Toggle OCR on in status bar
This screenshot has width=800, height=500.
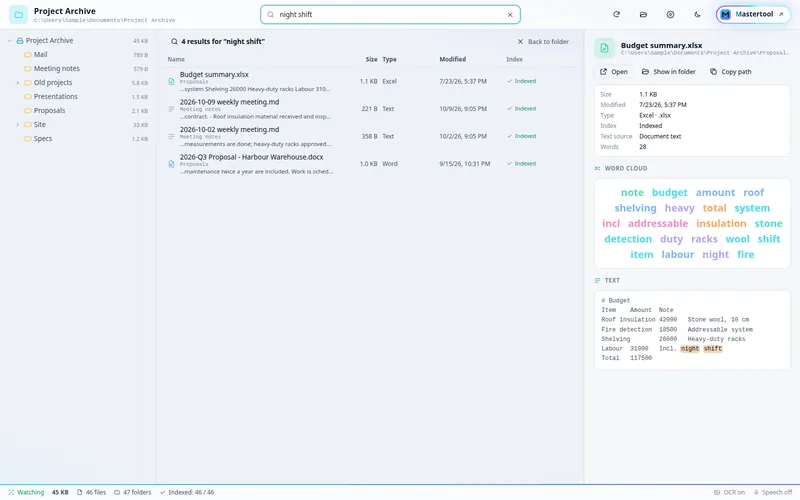(729, 492)
